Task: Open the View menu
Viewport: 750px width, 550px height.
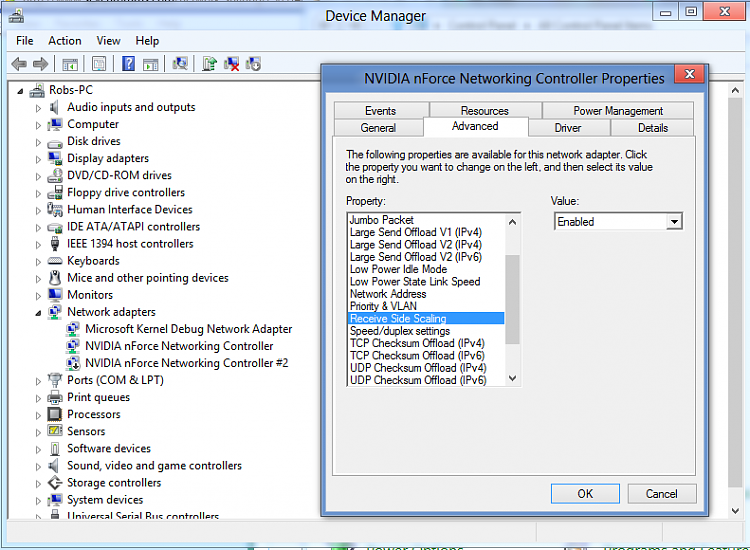Action: [108, 41]
